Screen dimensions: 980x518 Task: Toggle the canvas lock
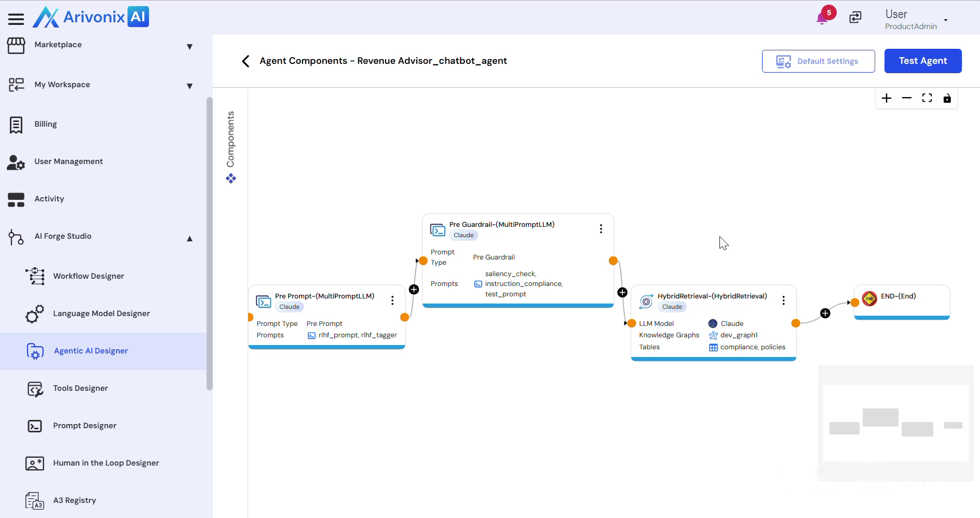[947, 99]
